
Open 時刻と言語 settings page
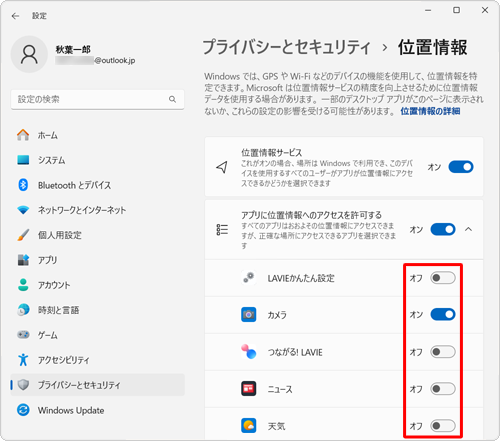click(x=97, y=310)
